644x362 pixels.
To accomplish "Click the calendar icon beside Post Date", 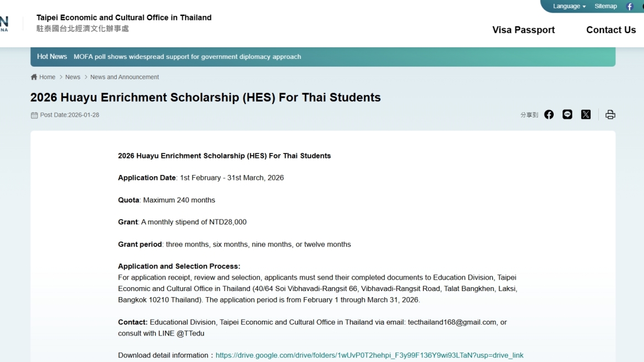I will [33, 114].
